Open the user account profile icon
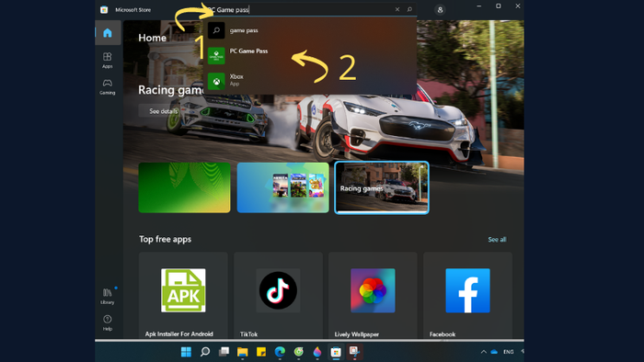This screenshot has width=644, height=362. [x=440, y=10]
